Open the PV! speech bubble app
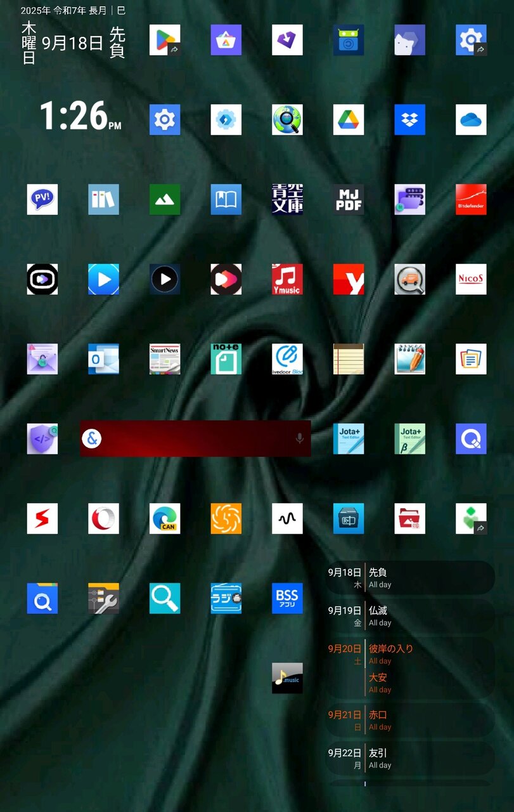514x812 pixels. coord(42,200)
